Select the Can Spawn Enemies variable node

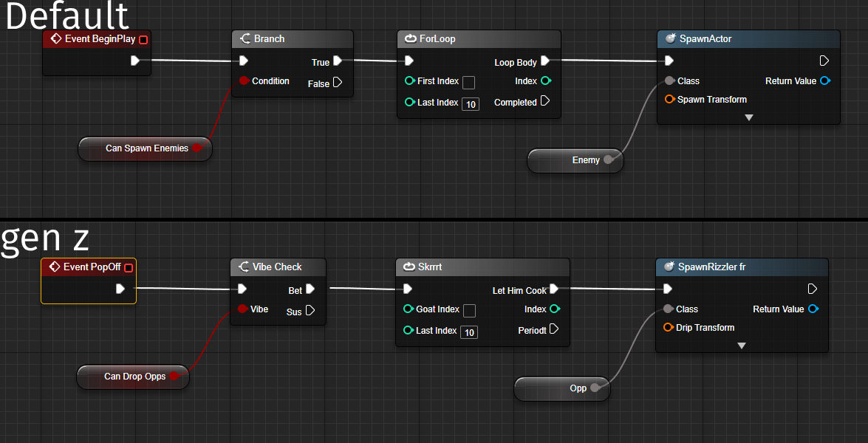pyautogui.click(x=145, y=148)
